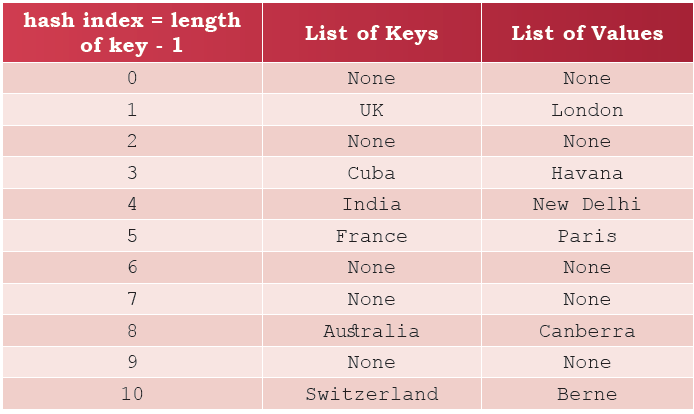Image resolution: width=694 pixels, height=414 pixels.
Task: Select hash index cell 8
Action: coord(132,331)
